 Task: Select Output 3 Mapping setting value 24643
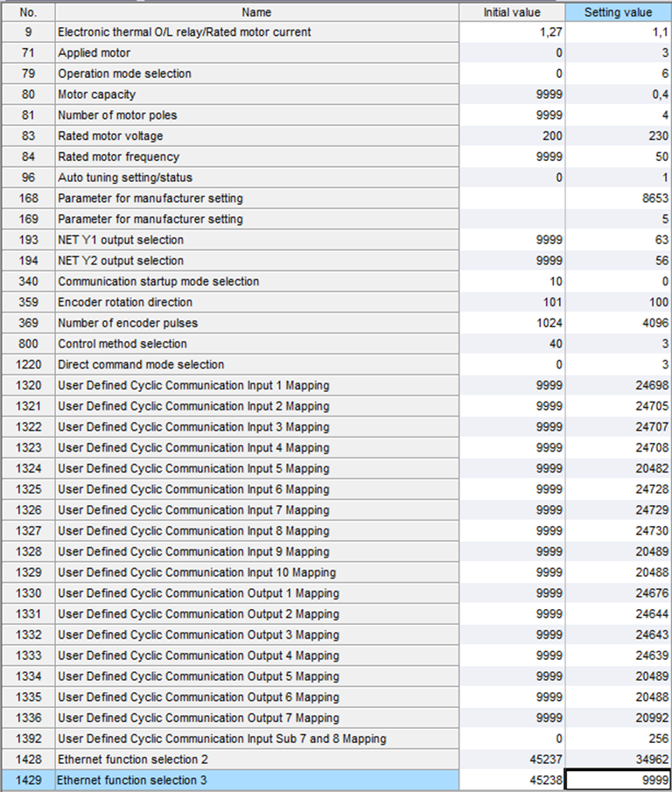[618, 634]
